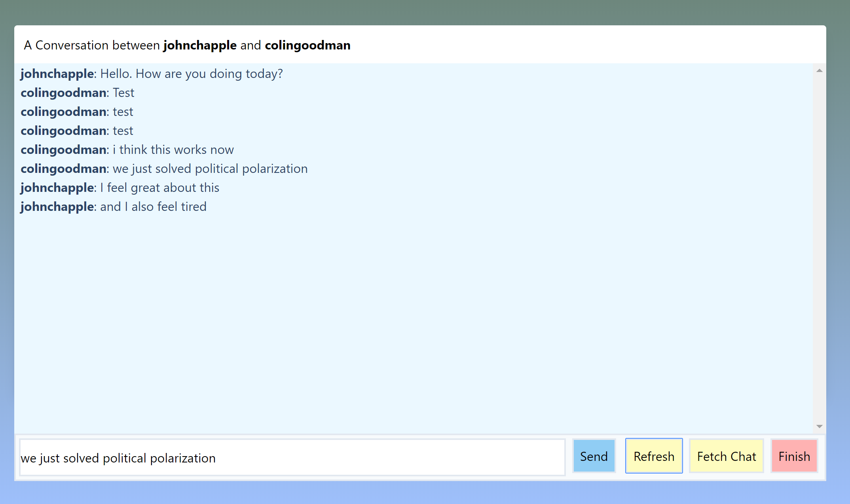Click the johnchapple name on the last message
The width and height of the screenshot is (850, 504).
click(57, 207)
